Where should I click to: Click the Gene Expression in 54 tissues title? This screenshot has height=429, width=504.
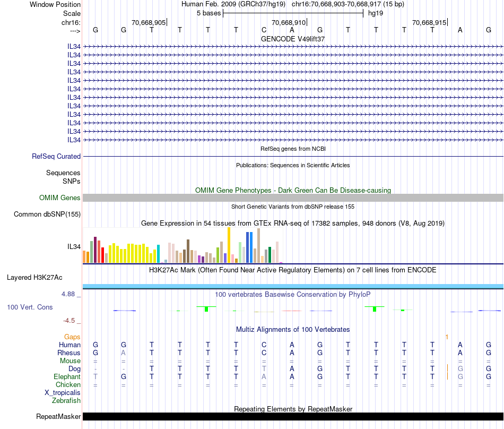[293, 223]
